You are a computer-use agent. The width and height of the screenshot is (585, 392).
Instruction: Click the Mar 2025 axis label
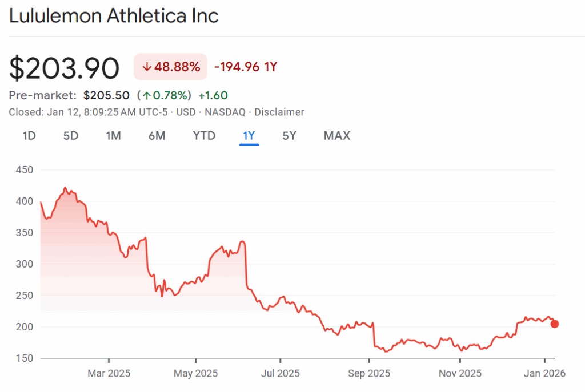tap(109, 374)
